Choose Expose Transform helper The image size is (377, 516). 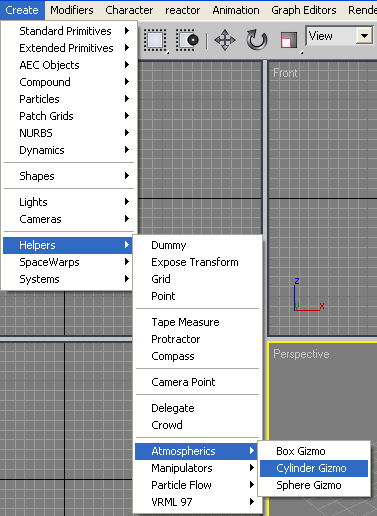(197, 262)
